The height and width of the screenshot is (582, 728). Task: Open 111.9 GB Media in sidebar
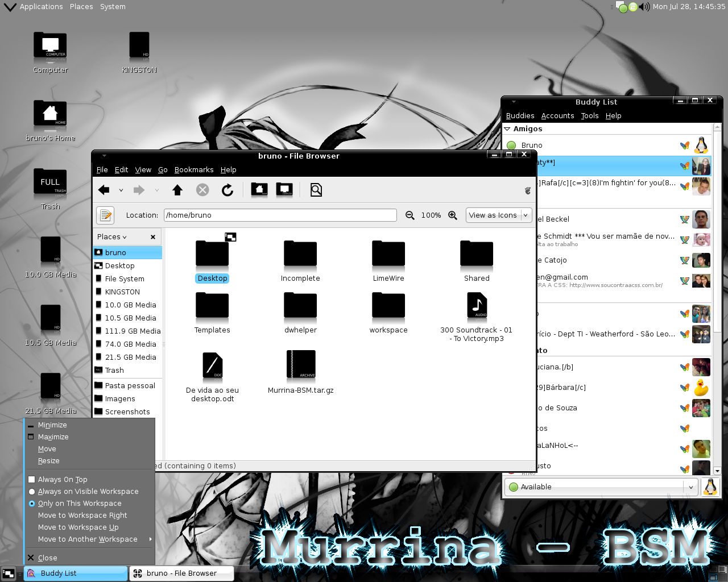click(127, 331)
